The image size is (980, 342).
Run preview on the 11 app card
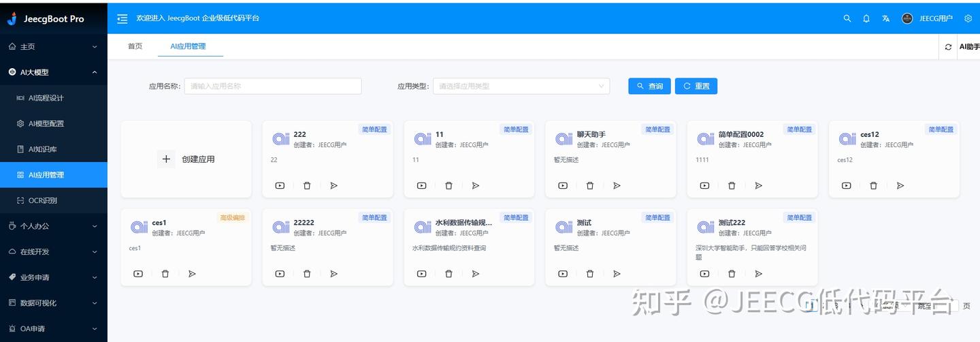pos(421,185)
